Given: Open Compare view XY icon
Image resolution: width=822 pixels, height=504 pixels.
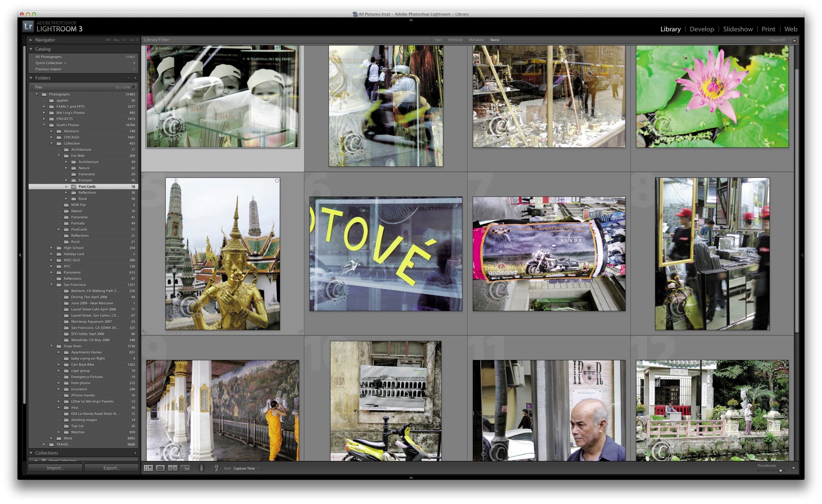Looking at the screenshot, I should pyautogui.click(x=172, y=468).
